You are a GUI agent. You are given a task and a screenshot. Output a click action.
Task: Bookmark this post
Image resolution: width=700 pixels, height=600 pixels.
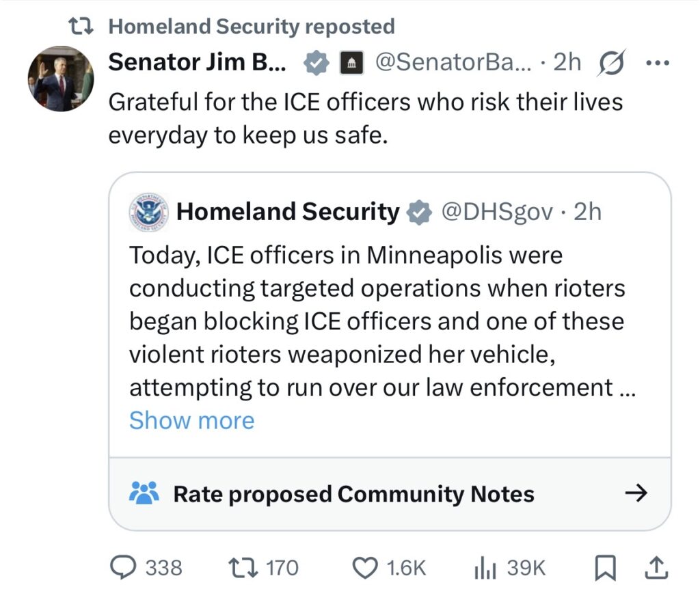[604, 567]
